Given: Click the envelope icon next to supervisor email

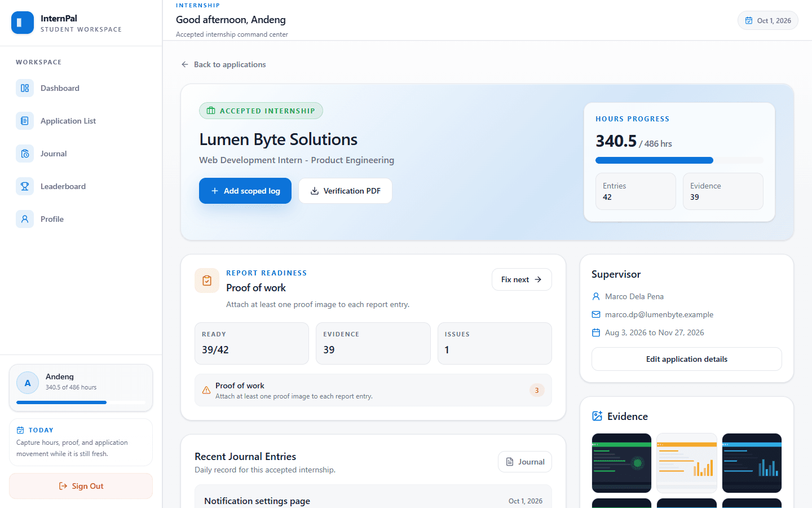Looking at the screenshot, I should click(x=596, y=314).
